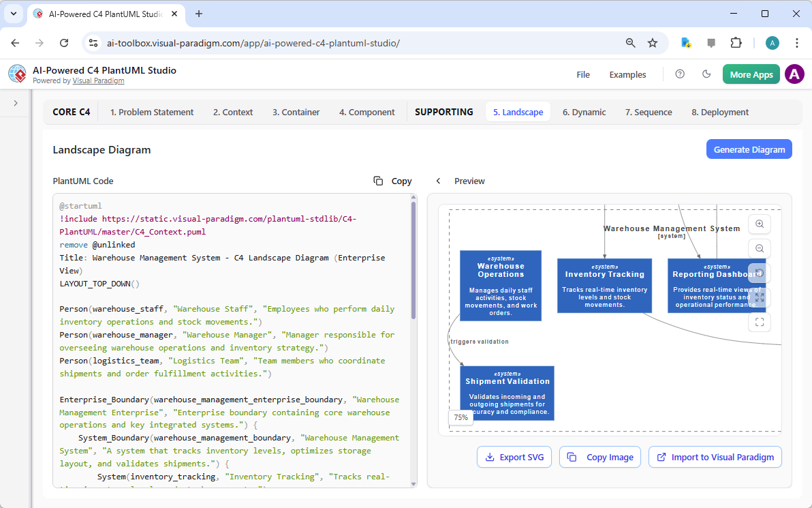Image resolution: width=812 pixels, height=508 pixels.
Task: Switch to the 6. Dynamic tab
Action: pyautogui.click(x=584, y=112)
